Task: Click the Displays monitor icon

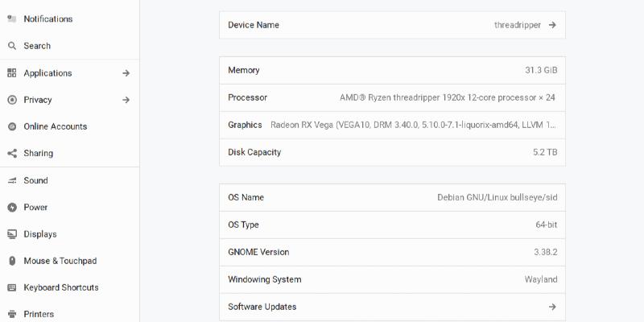Action: (x=12, y=234)
